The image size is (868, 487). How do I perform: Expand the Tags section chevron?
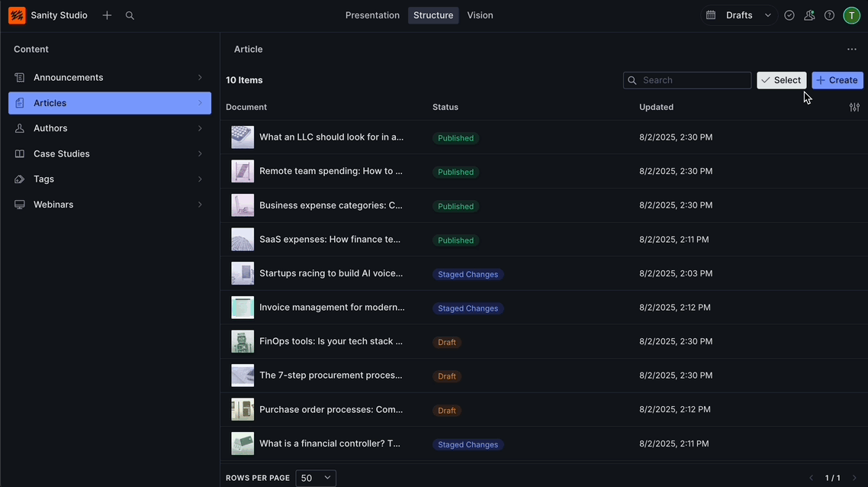pos(200,179)
